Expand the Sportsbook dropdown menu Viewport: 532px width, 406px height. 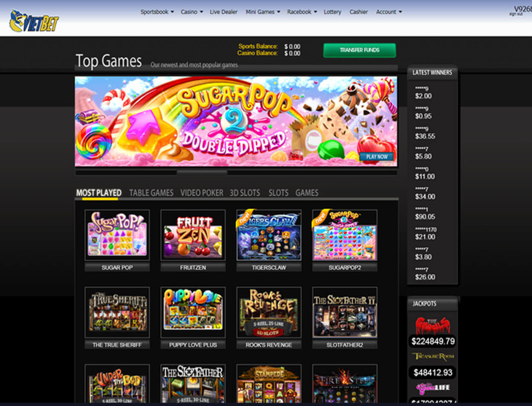(157, 12)
